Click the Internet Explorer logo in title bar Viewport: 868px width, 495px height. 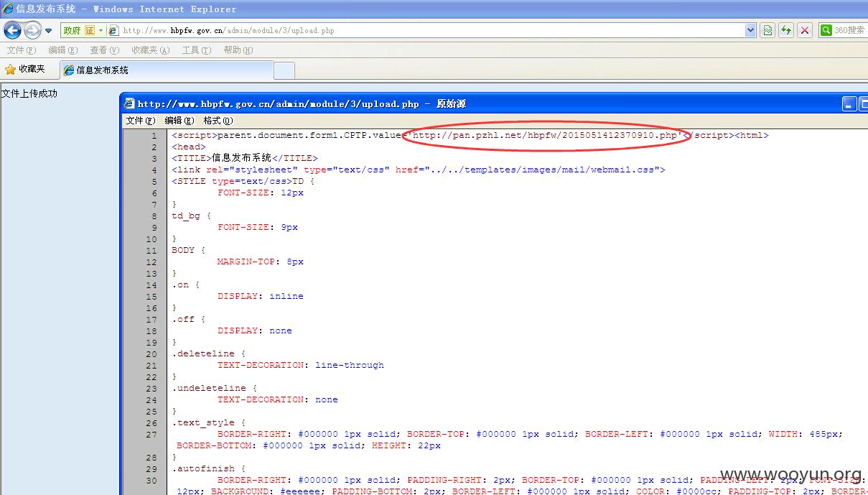(x=8, y=9)
